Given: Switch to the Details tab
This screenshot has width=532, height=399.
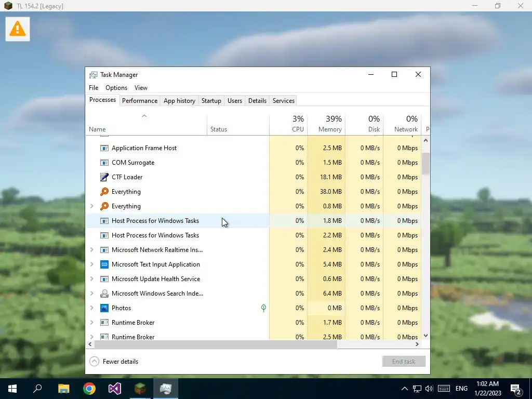Looking at the screenshot, I should [x=257, y=101].
